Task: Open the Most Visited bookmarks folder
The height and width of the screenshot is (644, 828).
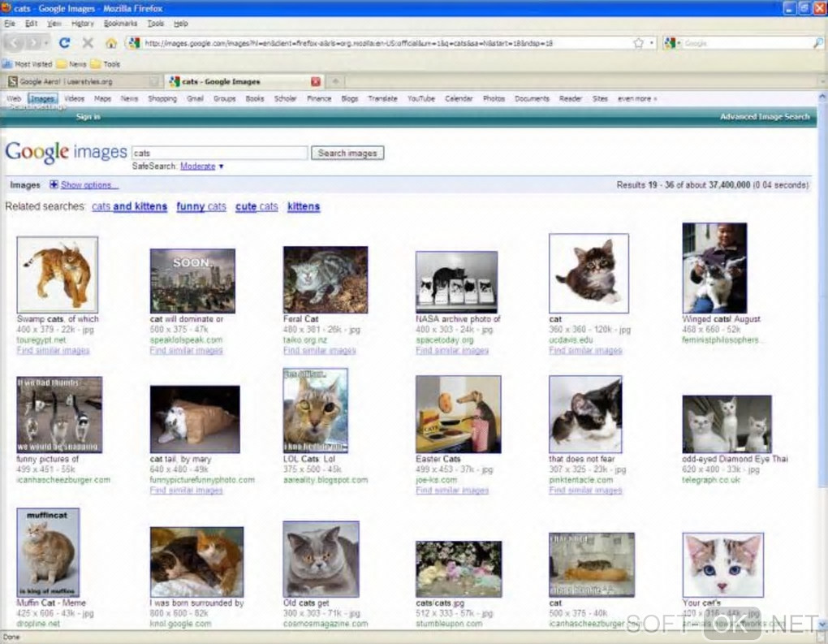Action: 28,64
